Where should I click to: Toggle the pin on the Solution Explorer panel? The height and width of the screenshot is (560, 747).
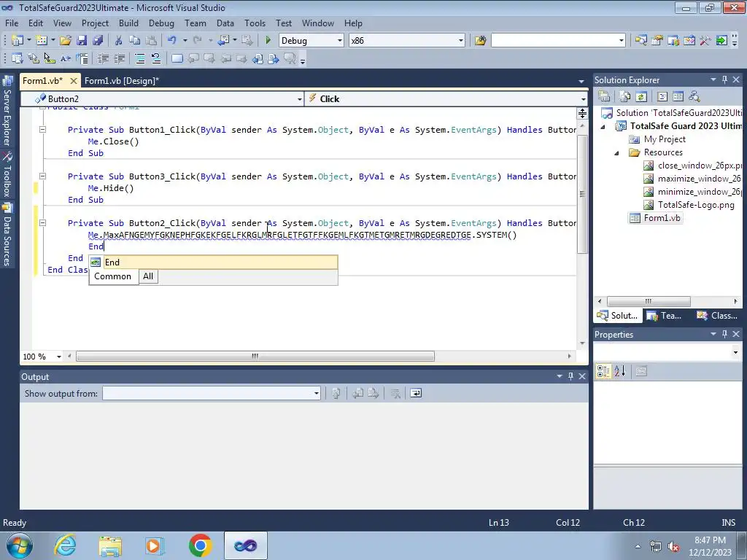click(724, 80)
